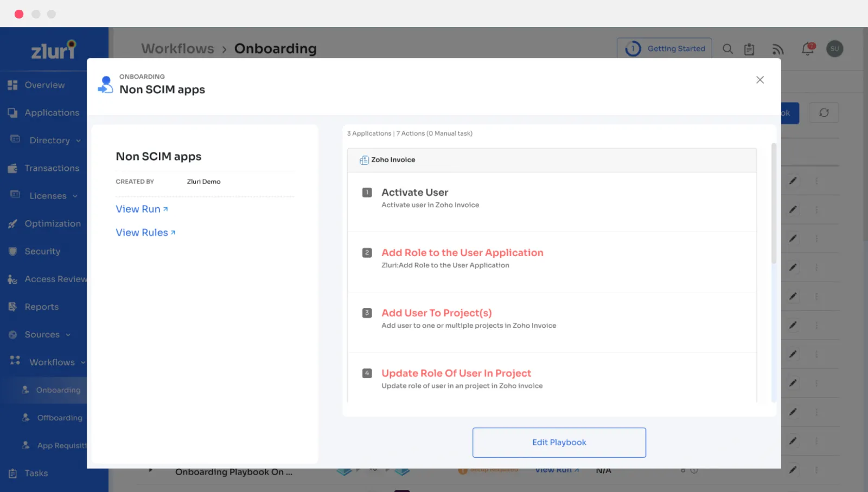868x492 pixels.
Task: Select App Requisition under Workflows
Action: [x=62, y=445]
